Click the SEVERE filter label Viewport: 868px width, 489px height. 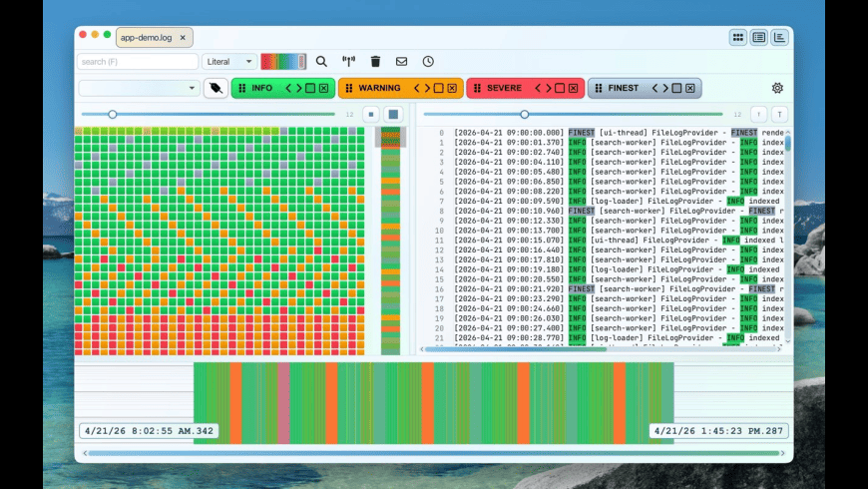[504, 88]
